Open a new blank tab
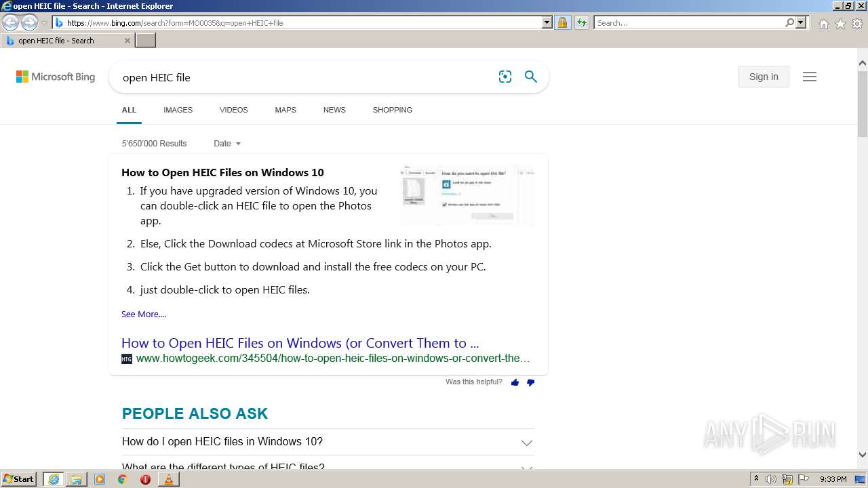The height and width of the screenshot is (488, 868). point(146,41)
